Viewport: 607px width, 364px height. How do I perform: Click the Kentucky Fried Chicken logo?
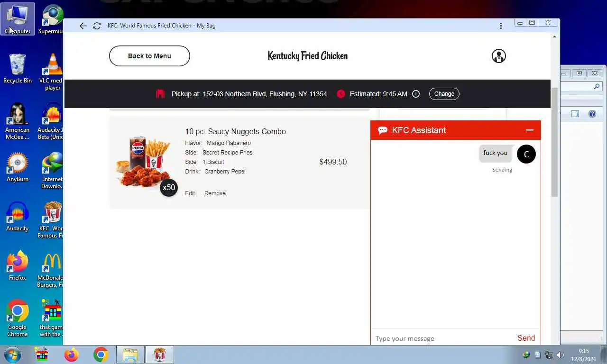point(308,56)
